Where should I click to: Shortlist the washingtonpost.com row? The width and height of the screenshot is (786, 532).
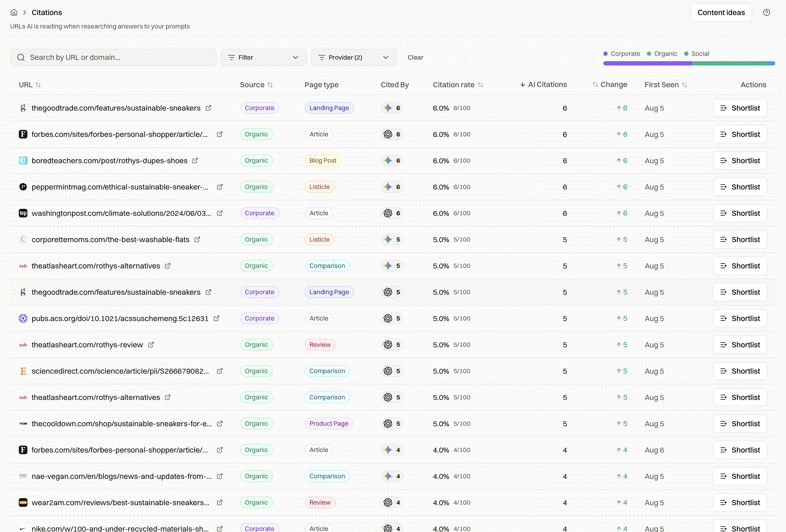(740, 213)
